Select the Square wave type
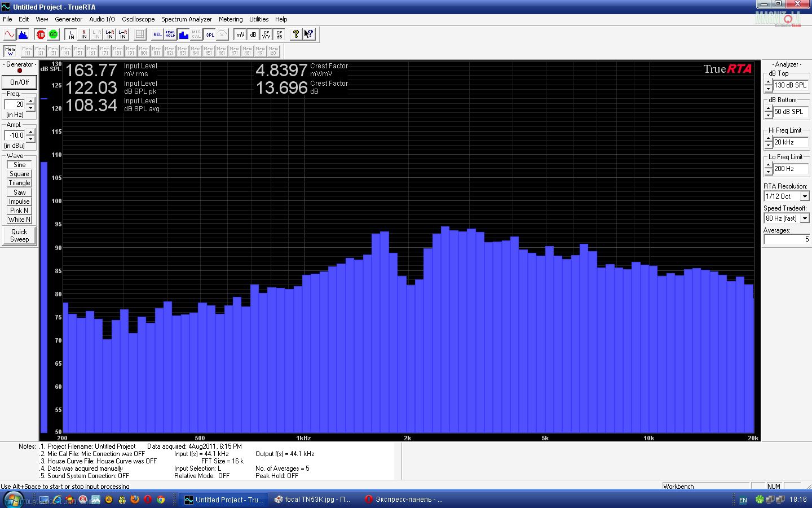The image size is (812, 508). pyautogui.click(x=19, y=174)
